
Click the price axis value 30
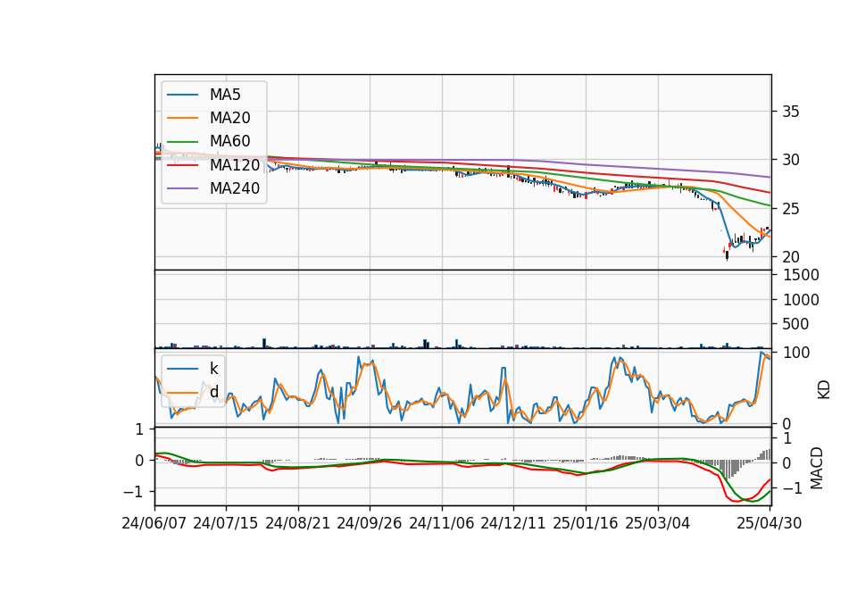(x=790, y=160)
